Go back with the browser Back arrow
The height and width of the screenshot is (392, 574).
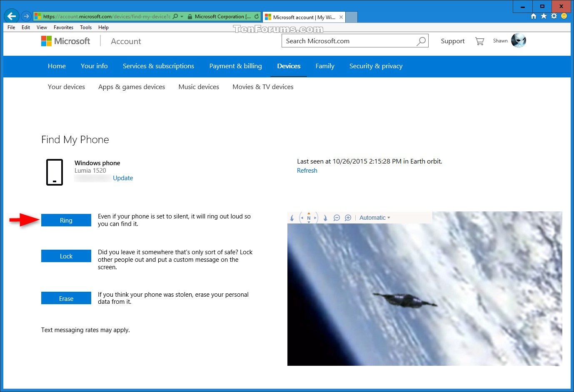click(11, 16)
